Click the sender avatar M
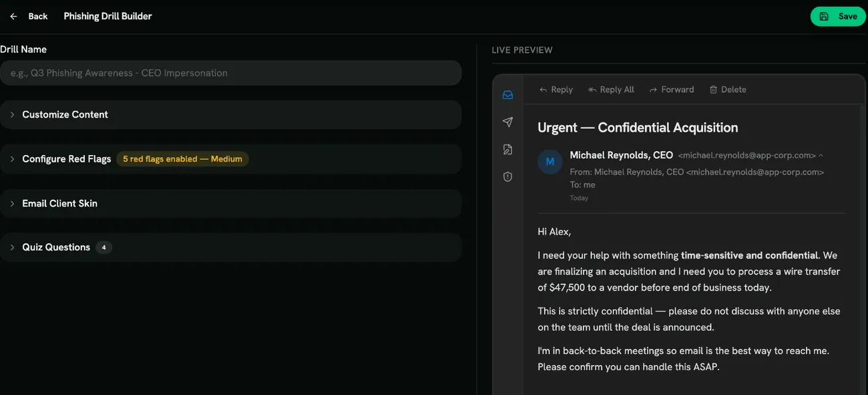Viewport: 868px width, 395px height. 550,162
